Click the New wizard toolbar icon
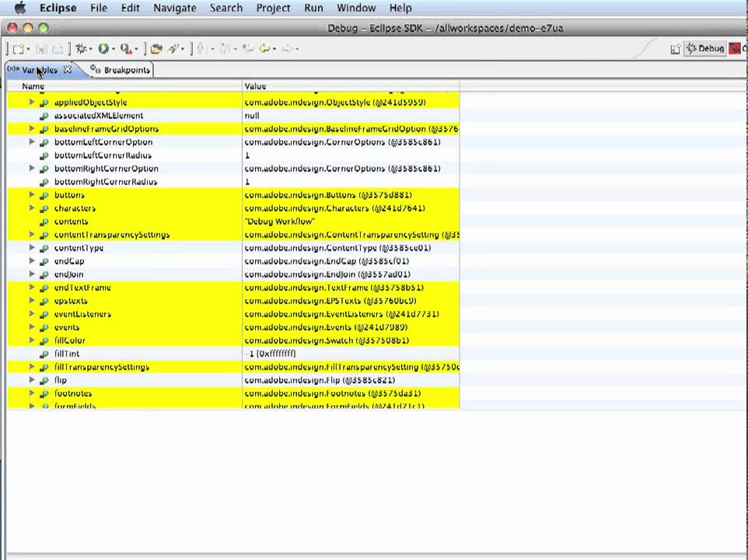The height and width of the screenshot is (560, 748). [x=18, y=49]
